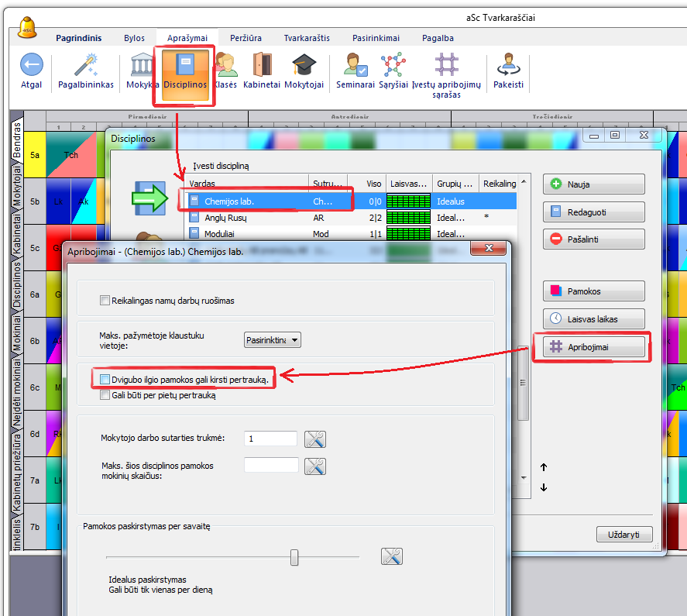Switch to the Tvarkaraštis ribbon tab
This screenshot has width=687, height=616.
(307, 38)
